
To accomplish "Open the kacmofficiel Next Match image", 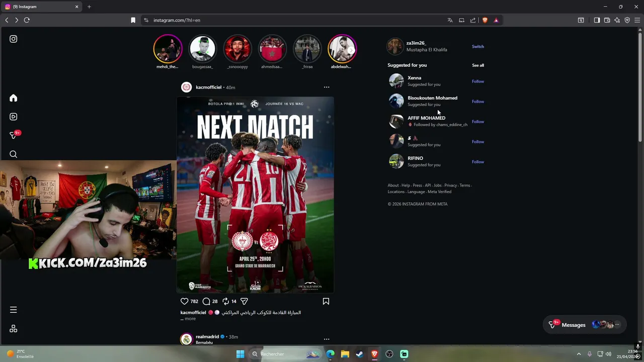I will click(x=255, y=195).
